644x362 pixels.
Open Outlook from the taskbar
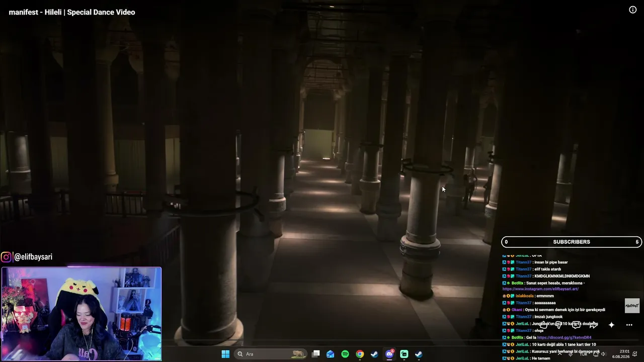[330, 354]
